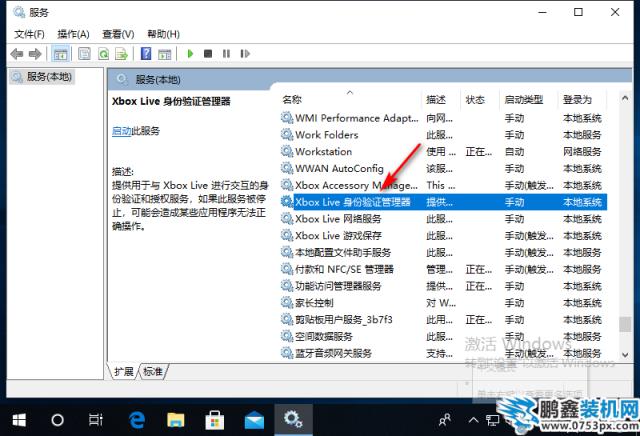Open the 文件(F) menu
Viewport: 640px width, 436px height.
click(29, 34)
